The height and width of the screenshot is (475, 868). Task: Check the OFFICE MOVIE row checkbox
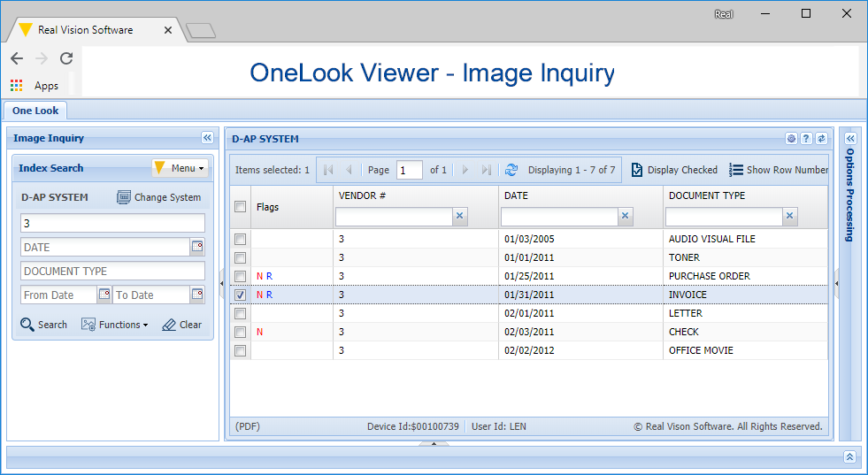[241, 350]
